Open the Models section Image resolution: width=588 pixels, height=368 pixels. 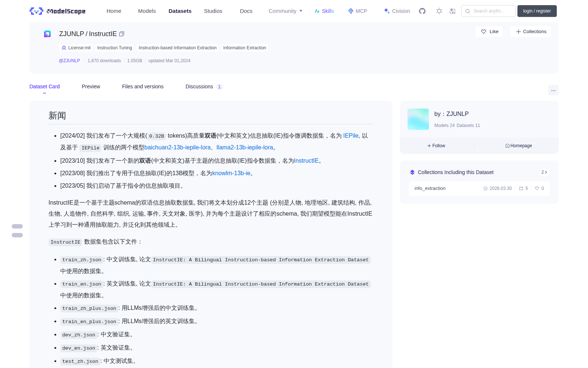(x=147, y=11)
